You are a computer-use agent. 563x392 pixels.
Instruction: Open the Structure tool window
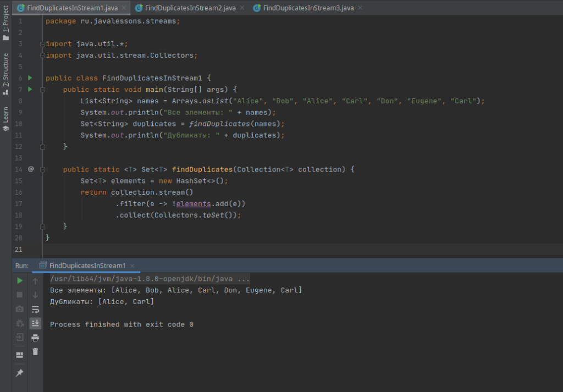(5, 71)
